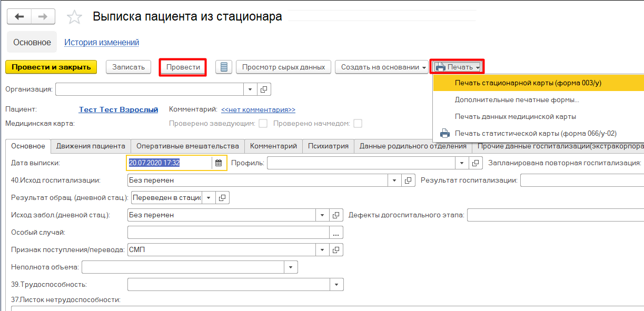Click open-form icon next to Профиль field
This screenshot has width=644, height=311.
[475, 163]
